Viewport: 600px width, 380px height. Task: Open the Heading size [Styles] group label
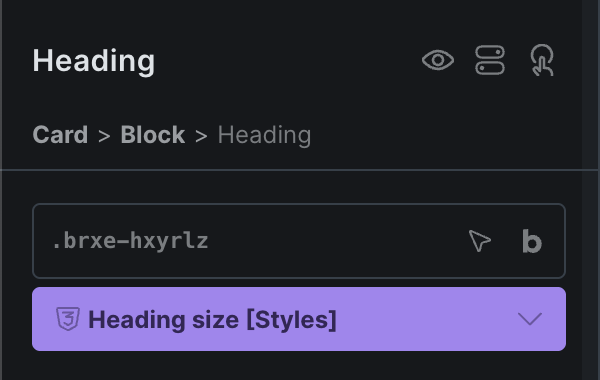click(x=212, y=320)
